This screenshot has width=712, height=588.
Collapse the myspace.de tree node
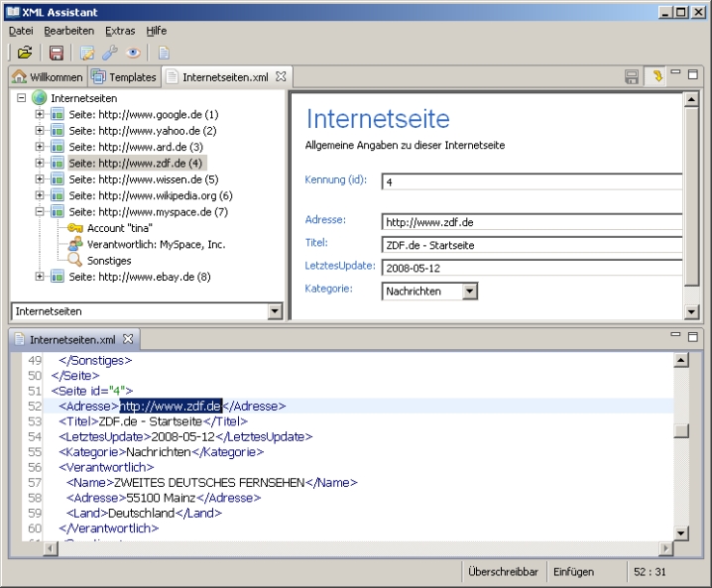[40, 211]
